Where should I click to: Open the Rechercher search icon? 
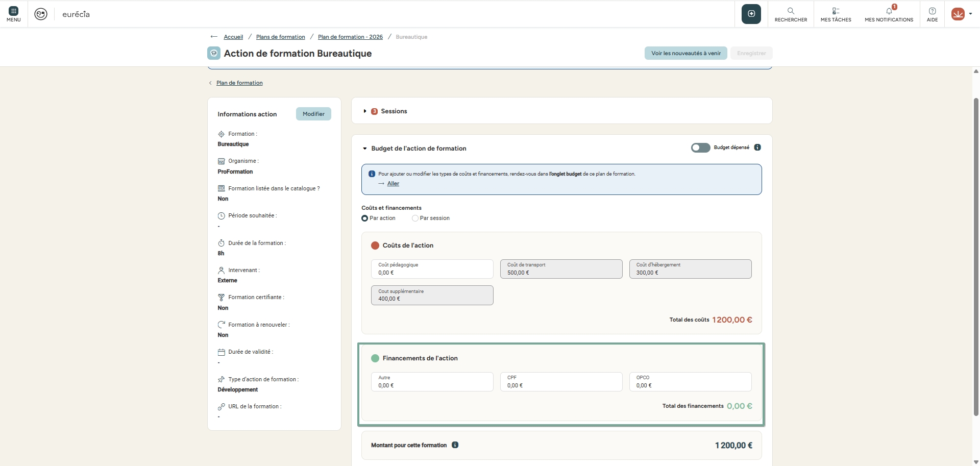click(791, 11)
